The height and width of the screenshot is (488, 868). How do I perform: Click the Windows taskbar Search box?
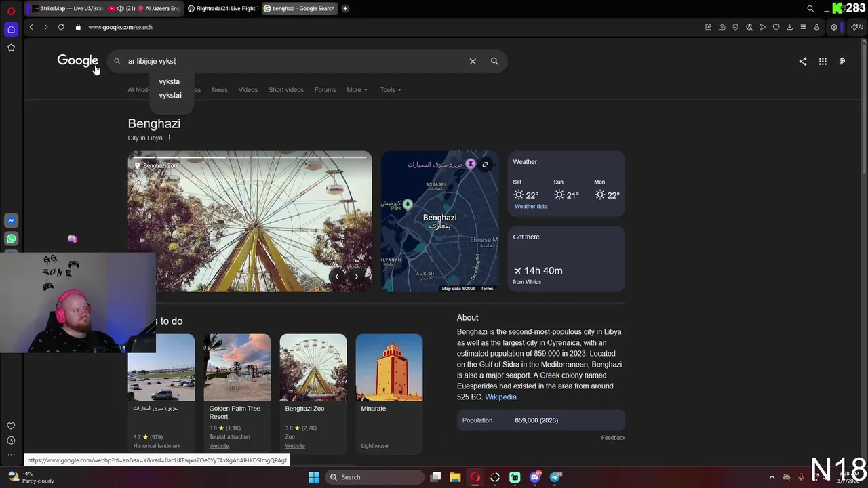(x=373, y=477)
